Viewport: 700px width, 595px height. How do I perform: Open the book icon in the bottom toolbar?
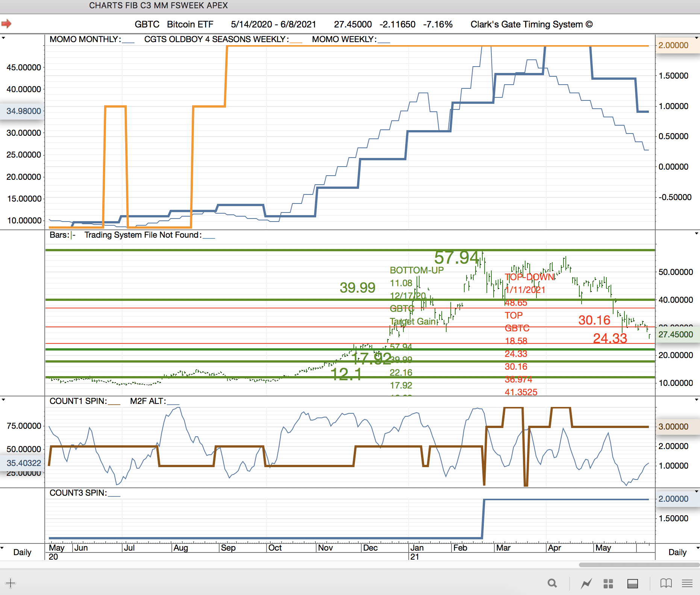click(x=666, y=583)
